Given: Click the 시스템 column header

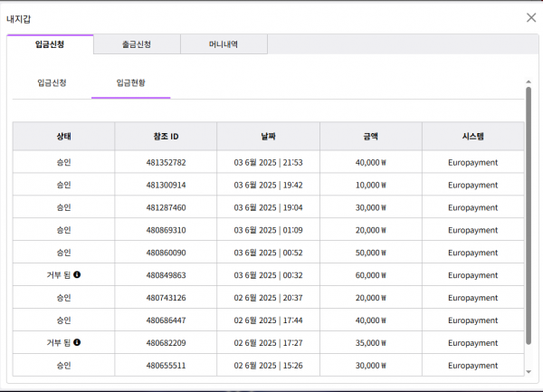Looking at the screenshot, I should pos(472,137).
